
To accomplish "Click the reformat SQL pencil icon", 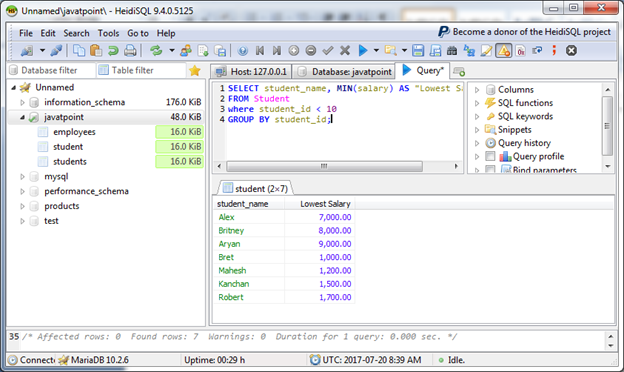I will (486, 51).
